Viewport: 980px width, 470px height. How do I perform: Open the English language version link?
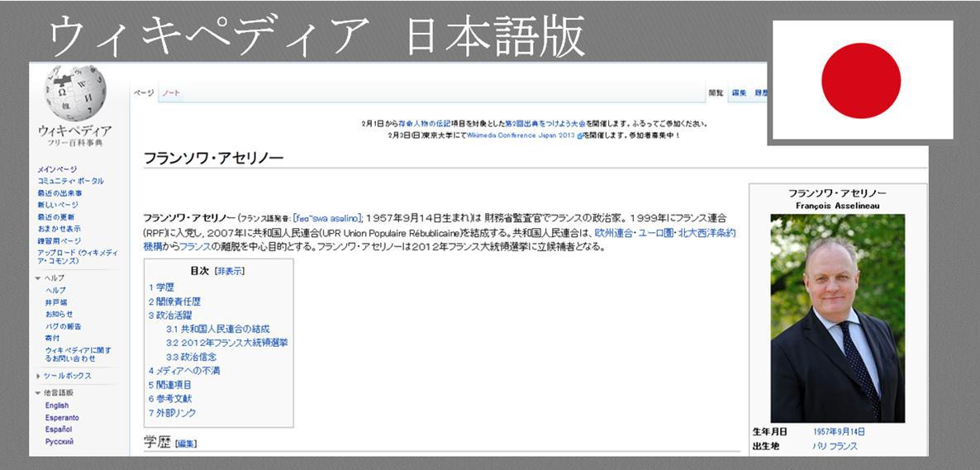(x=57, y=406)
